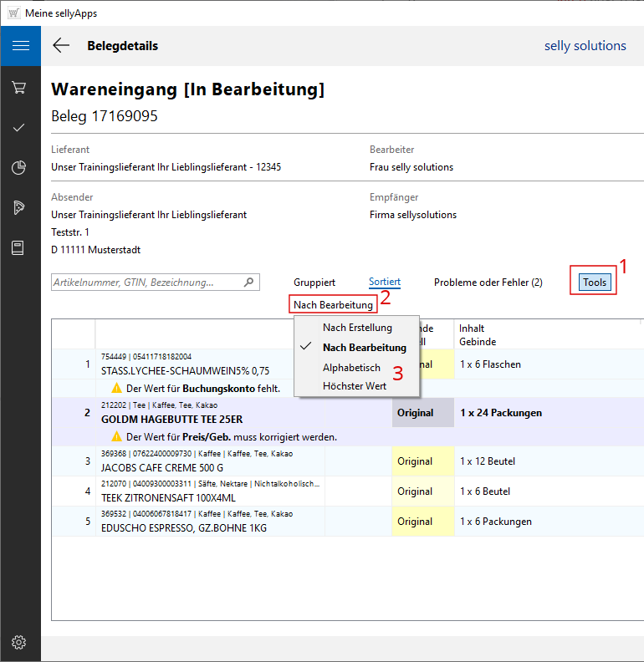644x662 pixels.
Task: Expand the Nach Bearbeitung sort dropdown
Action: pos(333,305)
